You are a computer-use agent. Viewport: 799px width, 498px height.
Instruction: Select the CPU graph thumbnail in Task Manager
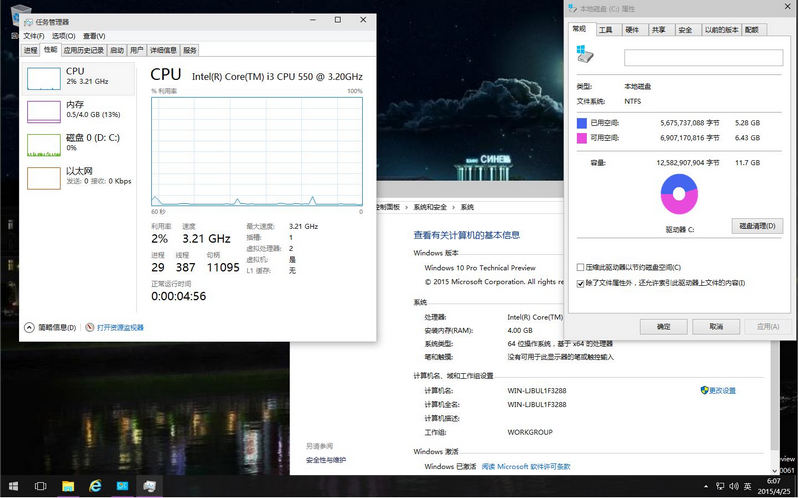44,78
